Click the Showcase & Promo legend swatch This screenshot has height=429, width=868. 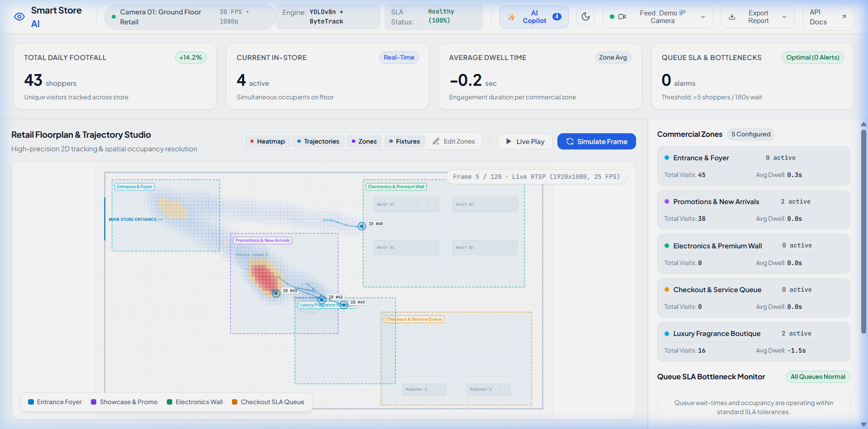[x=94, y=402]
